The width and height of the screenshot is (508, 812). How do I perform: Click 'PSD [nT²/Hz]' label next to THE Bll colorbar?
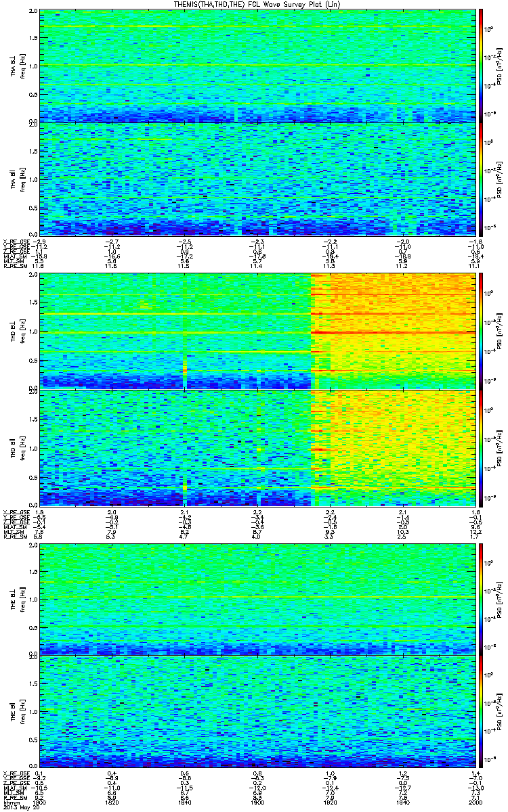501,711
